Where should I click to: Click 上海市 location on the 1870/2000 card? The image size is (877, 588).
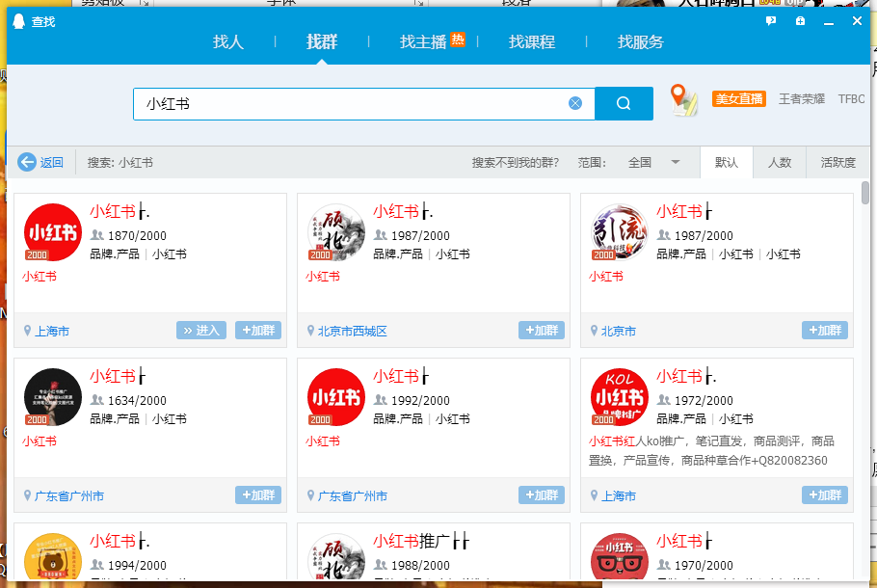(x=52, y=332)
